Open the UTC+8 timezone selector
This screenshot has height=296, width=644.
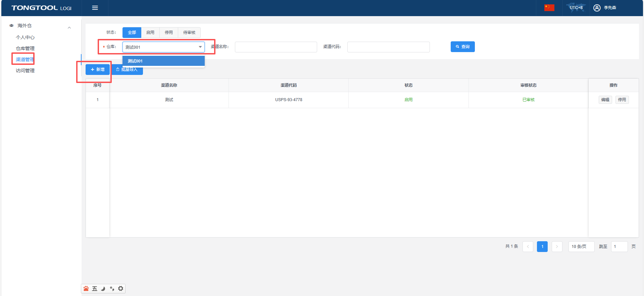click(576, 8)
